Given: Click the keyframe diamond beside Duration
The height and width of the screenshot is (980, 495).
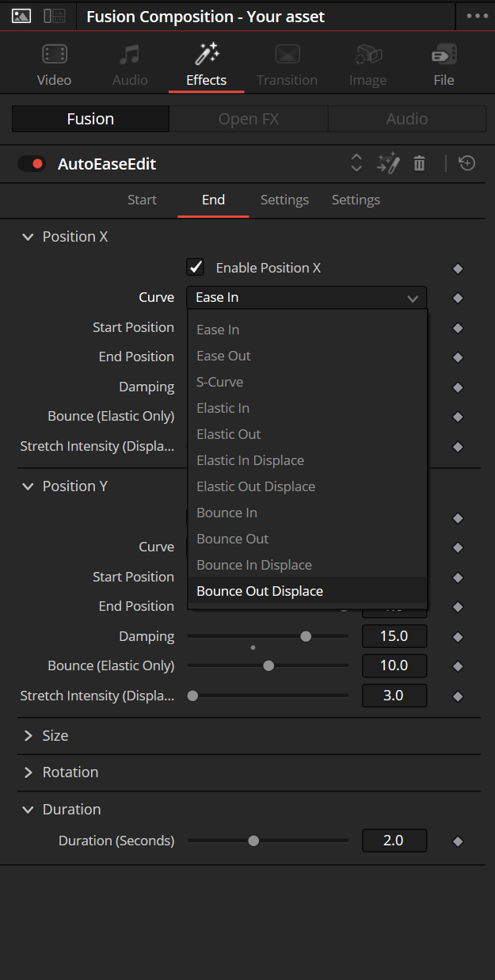Looking at the screenshot, I should (x=457, y=841).
